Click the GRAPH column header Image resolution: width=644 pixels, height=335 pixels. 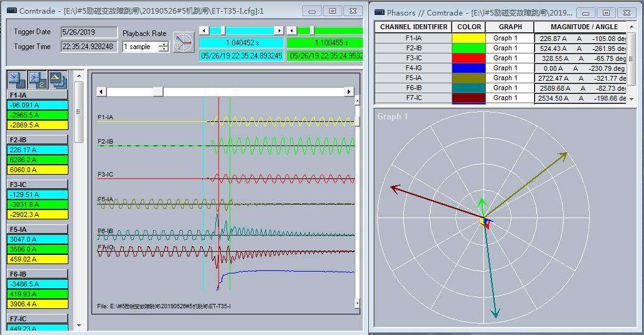point(510,27)
